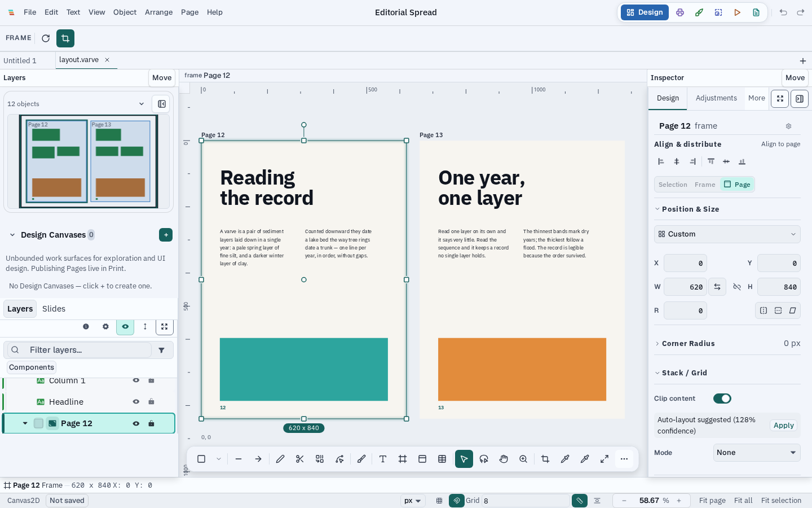Click the Play preview icon
This screenshot has width=812, height=508.
[x=737, y=12]
